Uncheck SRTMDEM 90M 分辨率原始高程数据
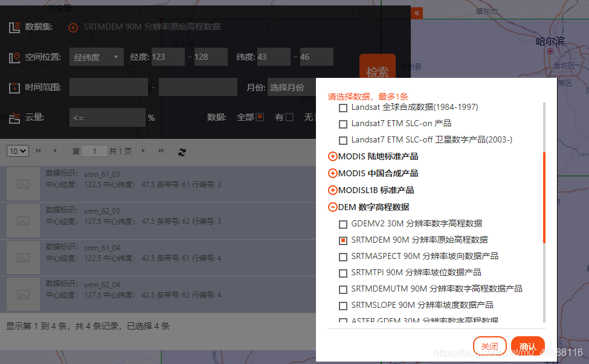 [343, 240]
